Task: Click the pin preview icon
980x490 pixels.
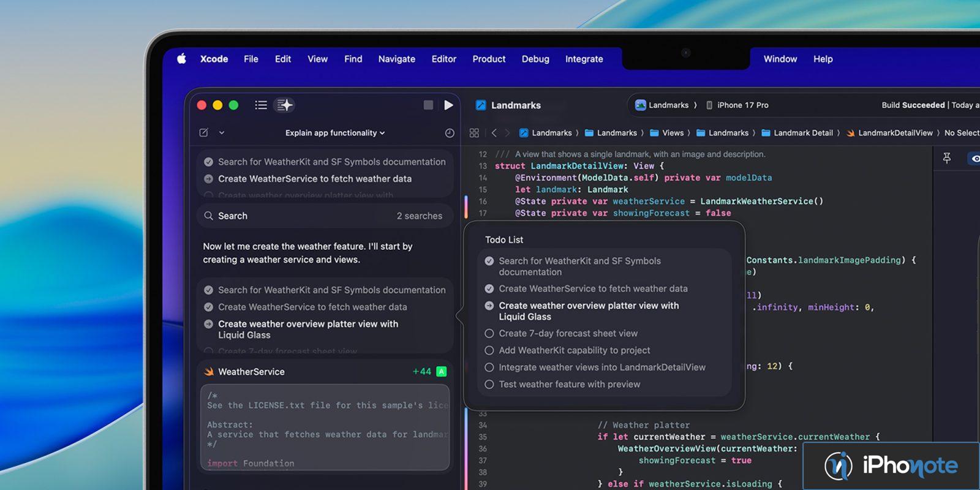Action: (x=947, y=159)
